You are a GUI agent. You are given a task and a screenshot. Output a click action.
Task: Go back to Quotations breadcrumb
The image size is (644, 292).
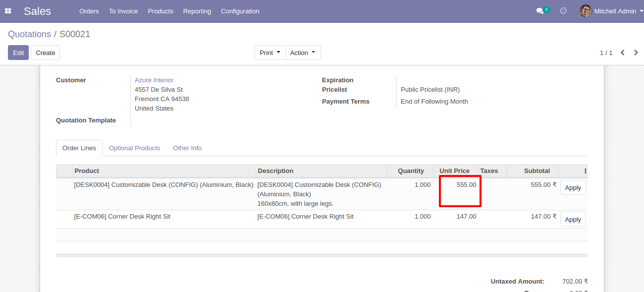[x=29, y=34]
